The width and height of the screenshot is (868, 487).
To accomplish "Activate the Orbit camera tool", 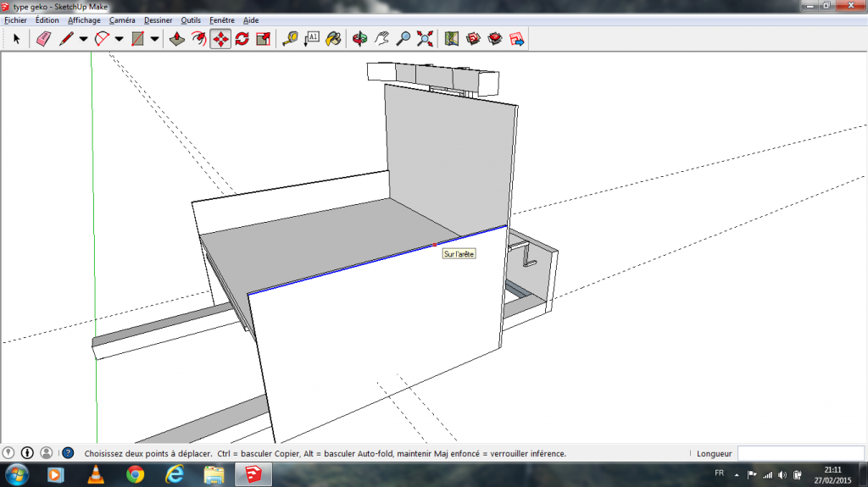I will [359, 39].
